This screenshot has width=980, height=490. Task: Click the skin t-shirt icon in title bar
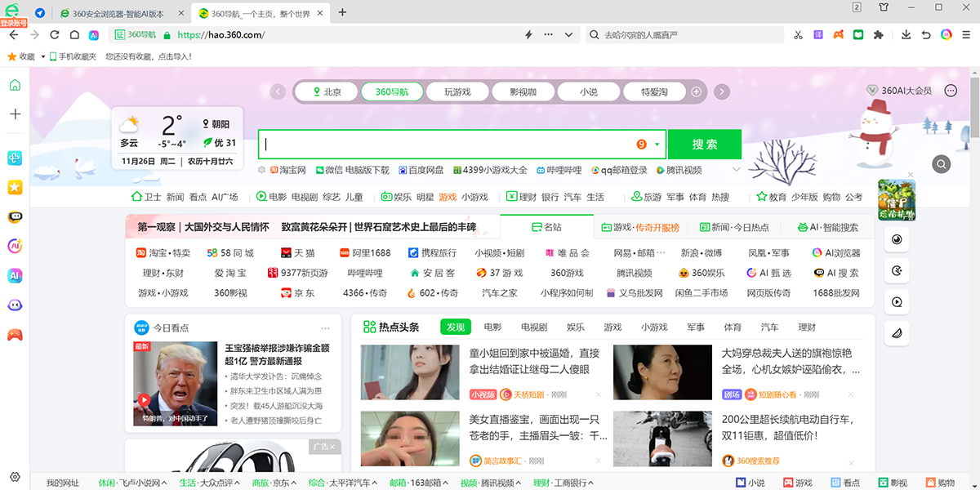click(884, 8)
